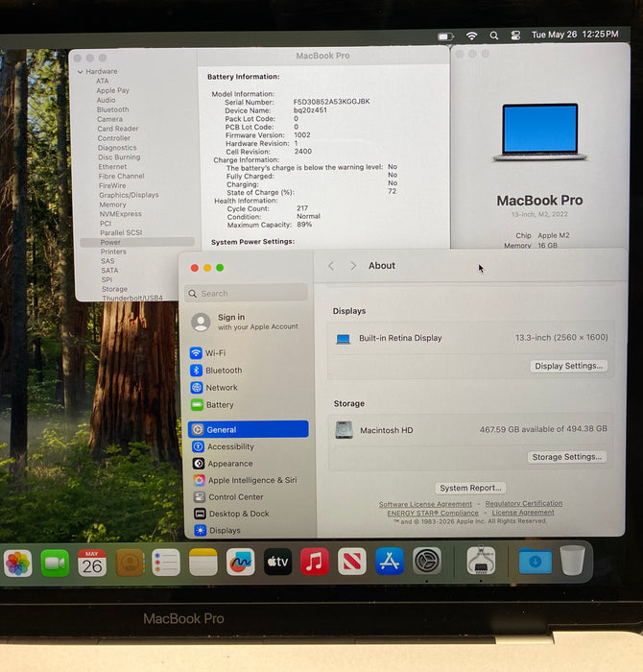Click the Built-in Retina Display row
The width and height of the screenshot is (643, 672).
click(471, 338)
